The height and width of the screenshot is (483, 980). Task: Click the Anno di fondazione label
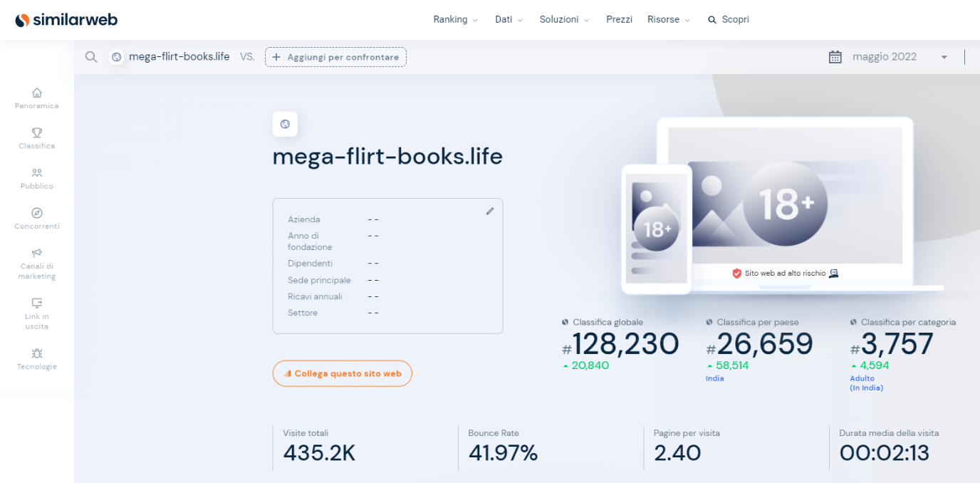[x=310, y=241]
